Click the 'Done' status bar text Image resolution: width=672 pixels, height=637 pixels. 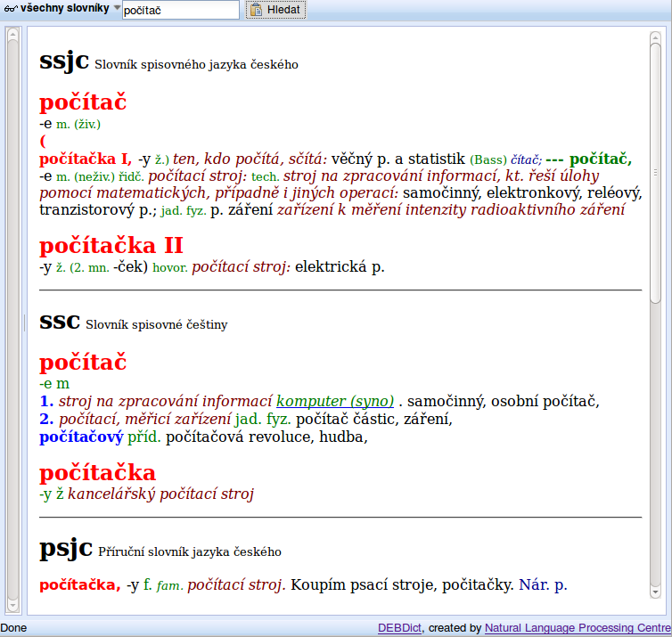13,628
